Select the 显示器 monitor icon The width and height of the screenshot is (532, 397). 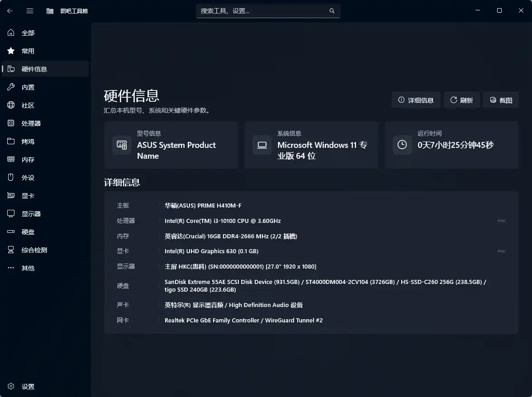11,213
